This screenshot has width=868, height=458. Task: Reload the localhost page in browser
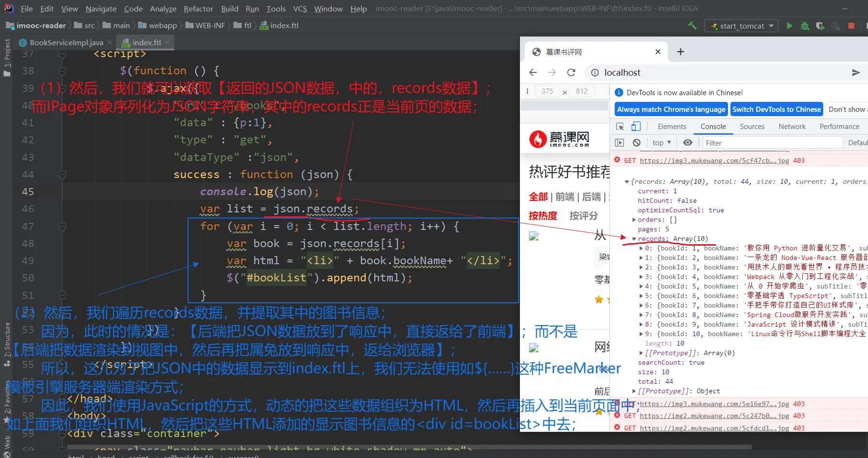pyautogui.click(x=571, y=72)
